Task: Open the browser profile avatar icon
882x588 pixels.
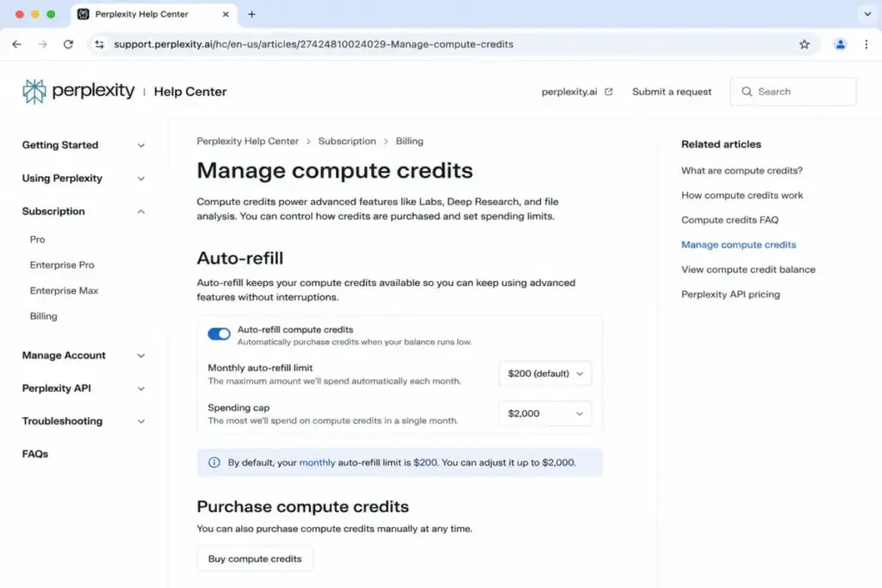Action: tap(841, 45)
